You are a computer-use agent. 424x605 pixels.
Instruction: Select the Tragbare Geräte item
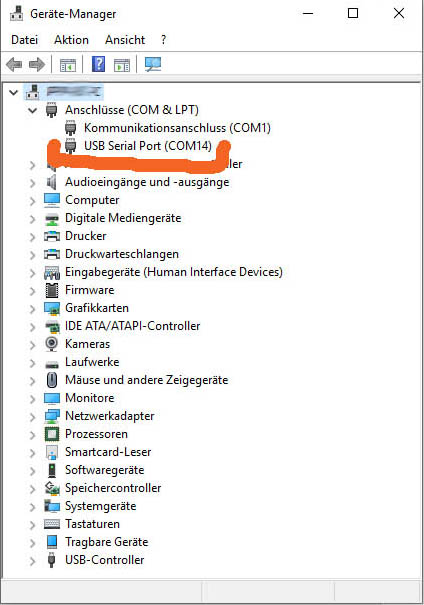106,542
